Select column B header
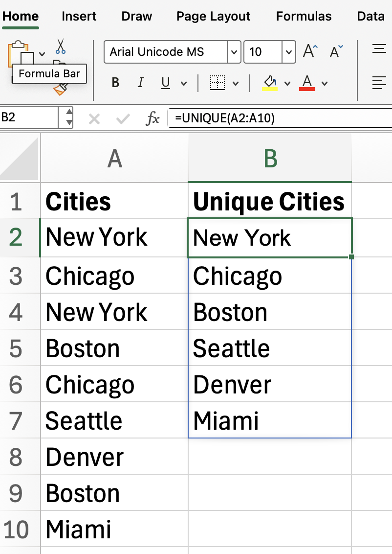This screenshot has height=554, width=392. click(270, 158)
